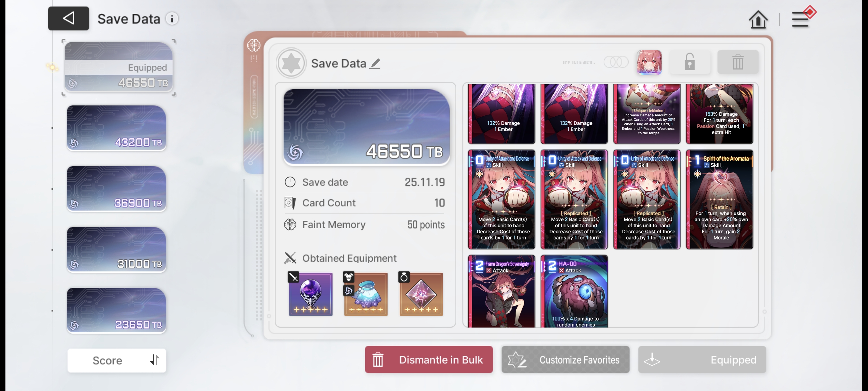The width and height of the screenshot is (868, 391).
Task: Select the pink crystal ring equipment
Action: pyautogui.click(x=421, y=294)
